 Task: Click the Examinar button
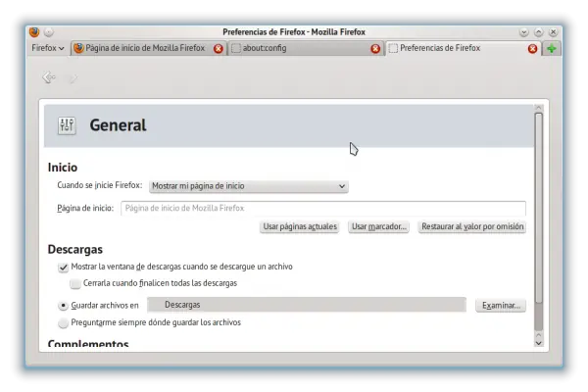(500, 305)
